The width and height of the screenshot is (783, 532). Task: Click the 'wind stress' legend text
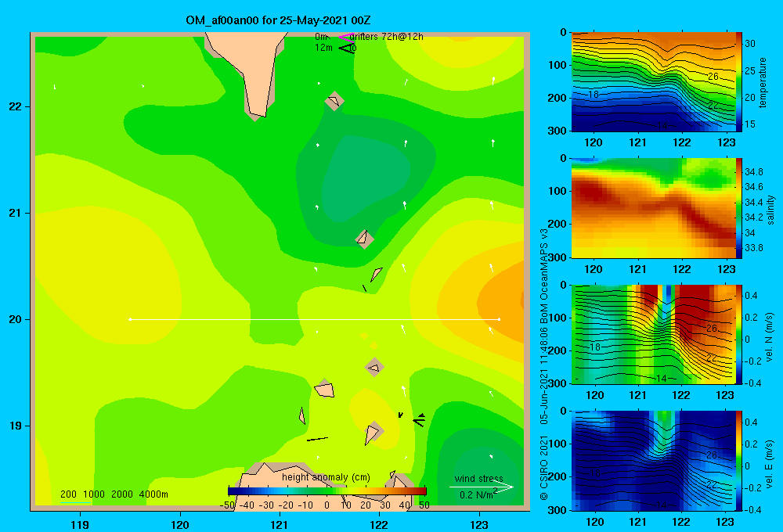click(x=478, y=478)
